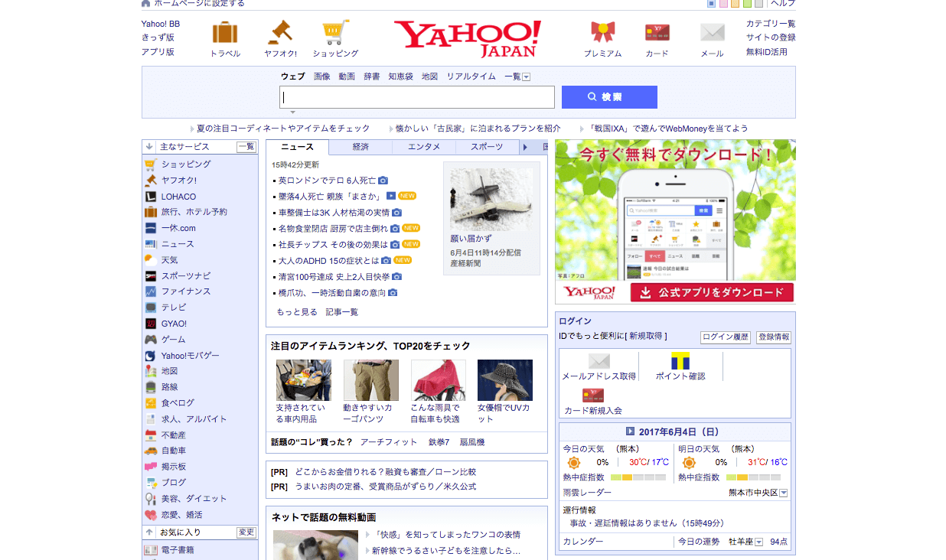
Task: Click the Yahoo! JAPAN logo
Action: tap(468, 39)
